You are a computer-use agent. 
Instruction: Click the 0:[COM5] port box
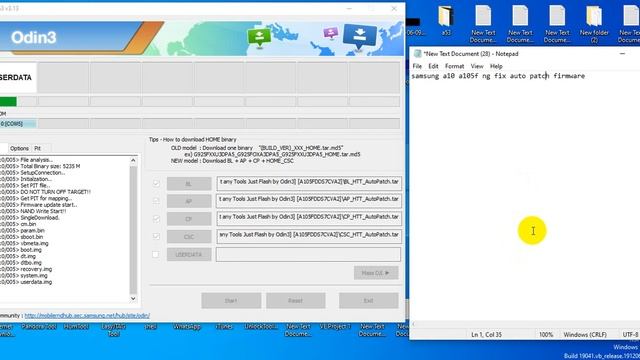click(18, 124)
